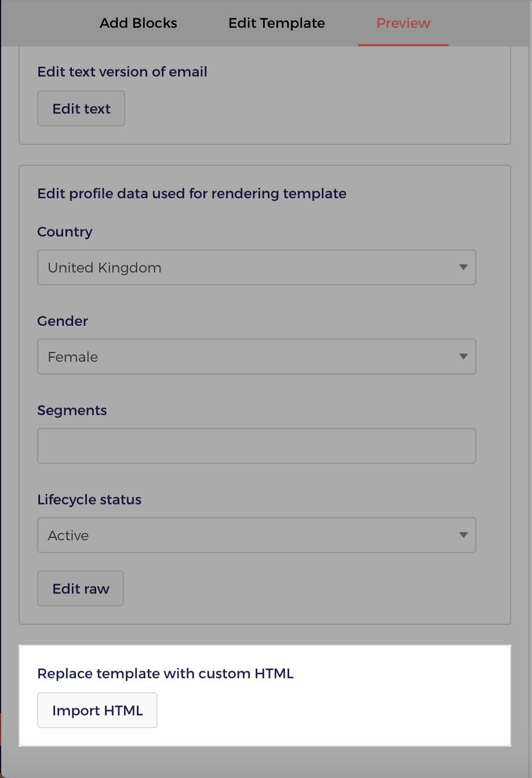Select the Preview tab
Viewport: 532px width, 778px height.
pyautogui.click(x=403, y=23)
